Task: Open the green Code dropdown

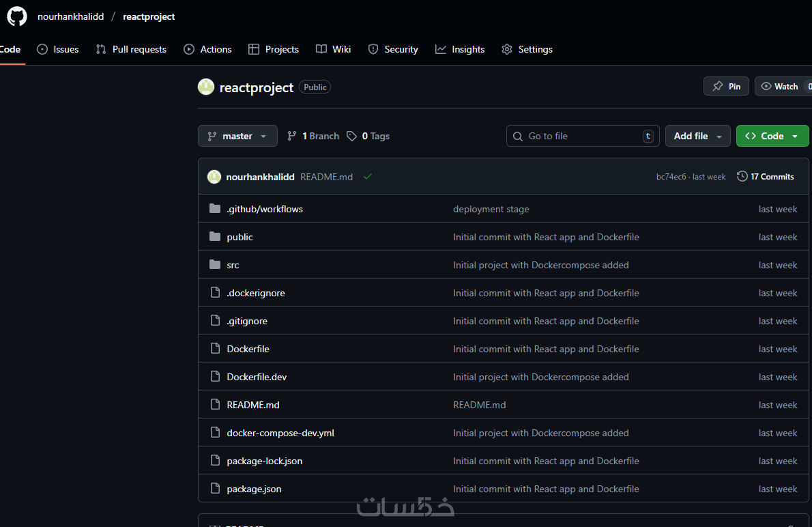Action: pos(772,137)
